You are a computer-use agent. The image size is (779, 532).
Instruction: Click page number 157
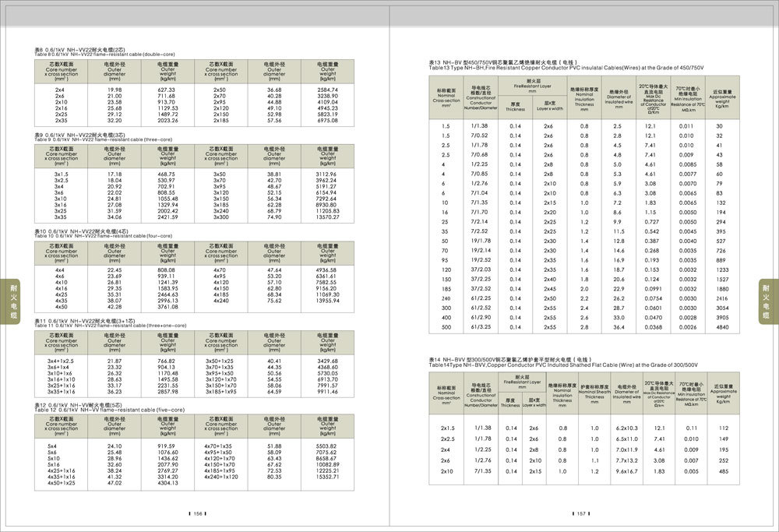point(581,513)
